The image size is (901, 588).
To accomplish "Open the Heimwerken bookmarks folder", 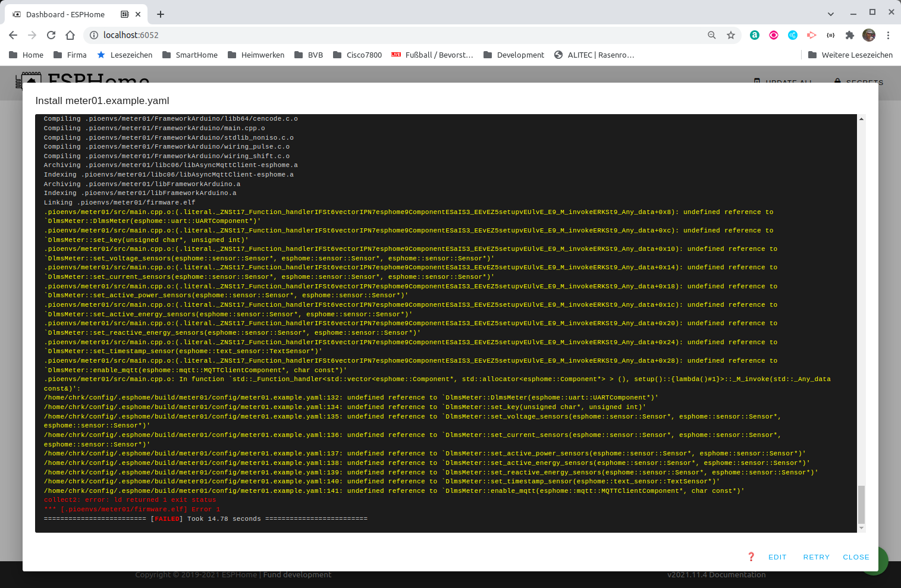I will 256,55.
